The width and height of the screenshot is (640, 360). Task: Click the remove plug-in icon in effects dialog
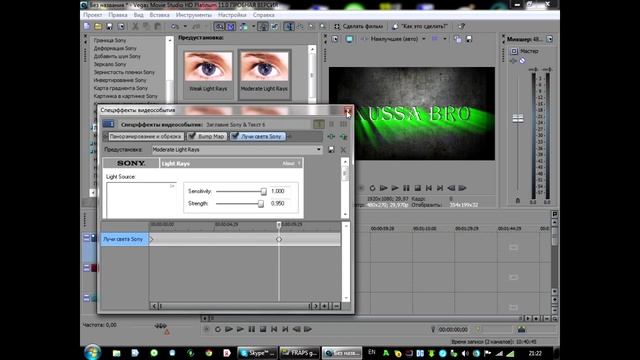coord(343,136)
